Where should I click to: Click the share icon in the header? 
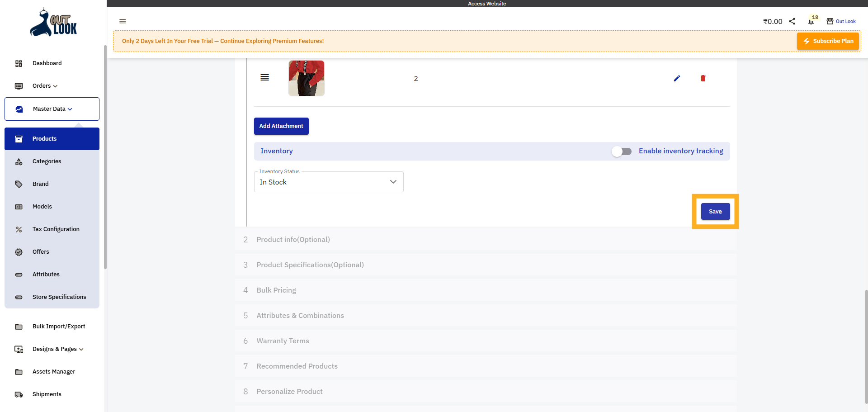[792, 21]
